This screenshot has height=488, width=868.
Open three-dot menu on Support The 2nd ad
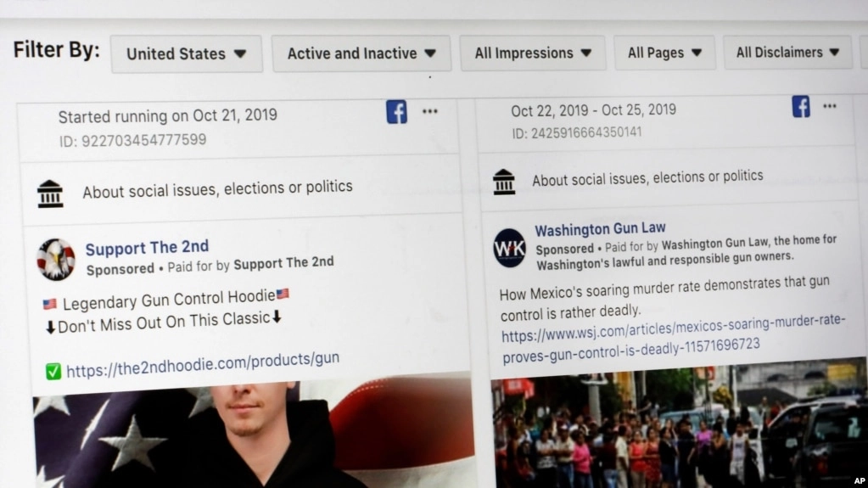pos(430,111)
